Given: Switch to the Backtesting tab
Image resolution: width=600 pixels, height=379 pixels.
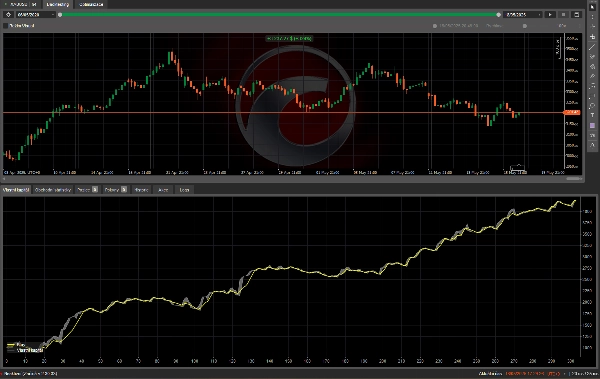Looking at the screenshot, I should click(x=57, y=4).
